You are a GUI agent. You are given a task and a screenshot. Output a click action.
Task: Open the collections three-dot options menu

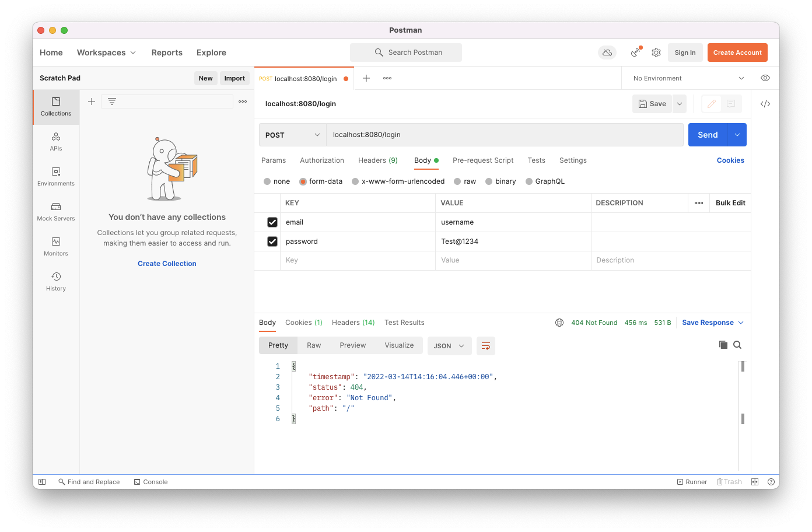point(243,101)
